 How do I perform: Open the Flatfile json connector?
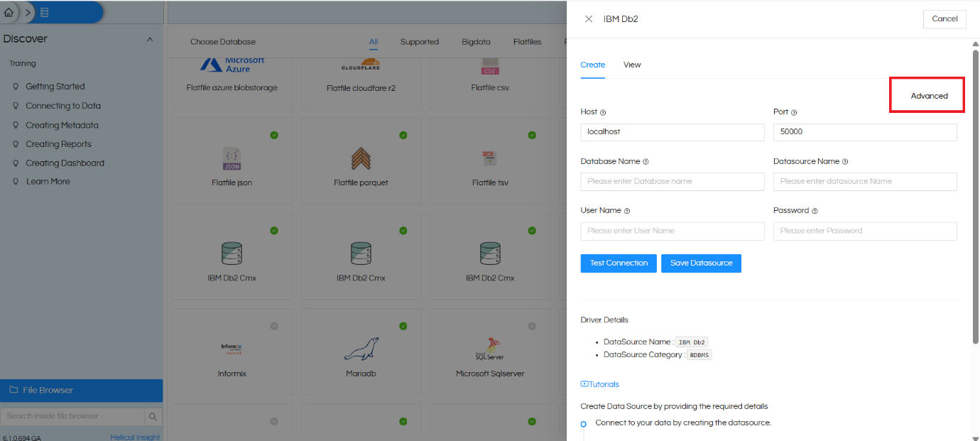tap(232, 160)
